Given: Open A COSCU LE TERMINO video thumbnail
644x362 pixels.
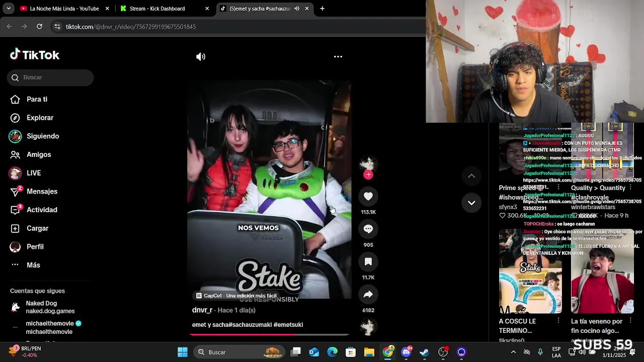Looking at the screenshot, I should pyautogui.click(x=530, y=271).
